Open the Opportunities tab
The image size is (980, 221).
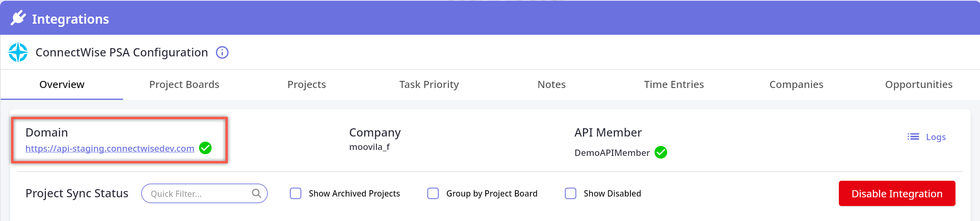coord(918,84)
